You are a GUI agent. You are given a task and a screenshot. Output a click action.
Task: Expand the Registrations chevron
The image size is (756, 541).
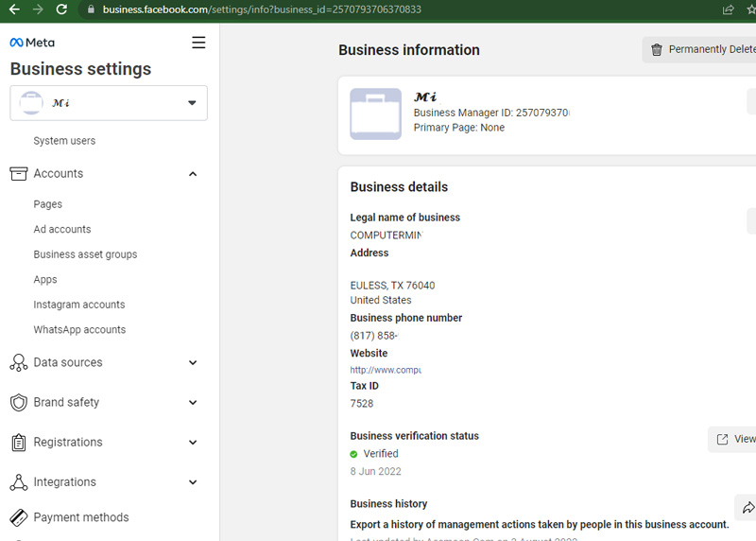tap(193, 443)
